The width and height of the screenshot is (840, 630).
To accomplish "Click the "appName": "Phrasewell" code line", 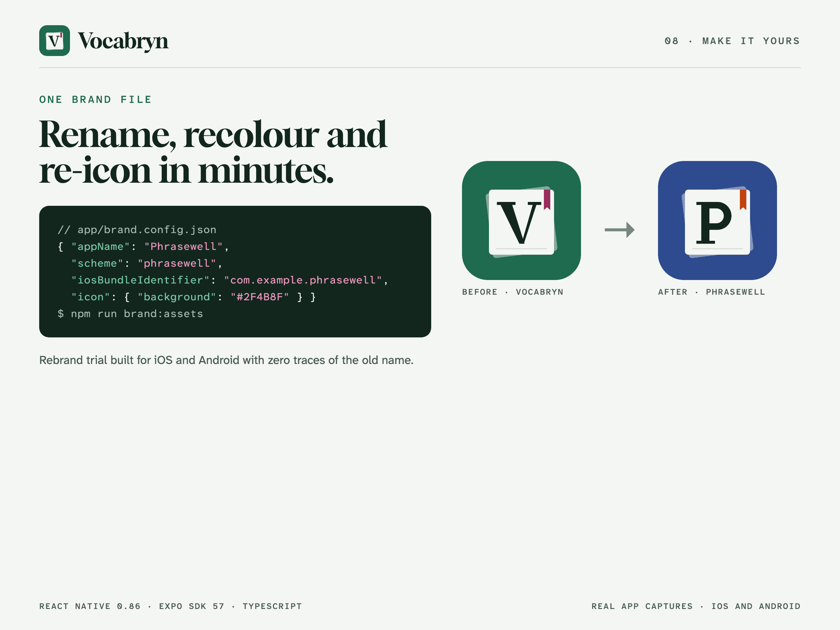I will click(143, 246).
